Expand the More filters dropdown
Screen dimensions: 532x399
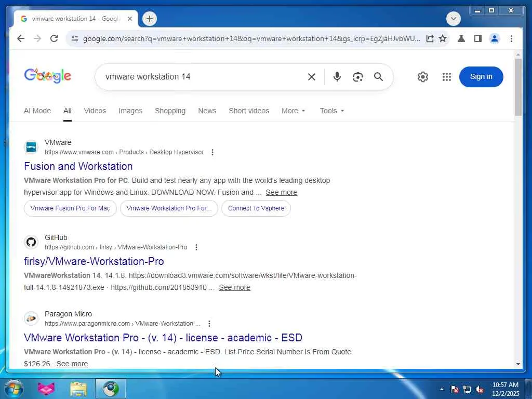coord(294,111)
